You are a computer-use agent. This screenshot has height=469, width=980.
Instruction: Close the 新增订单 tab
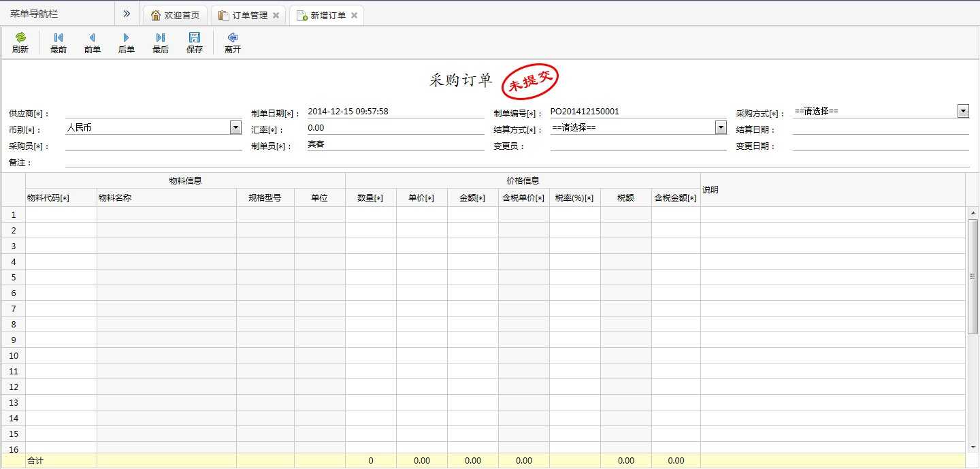coord(354,16)
